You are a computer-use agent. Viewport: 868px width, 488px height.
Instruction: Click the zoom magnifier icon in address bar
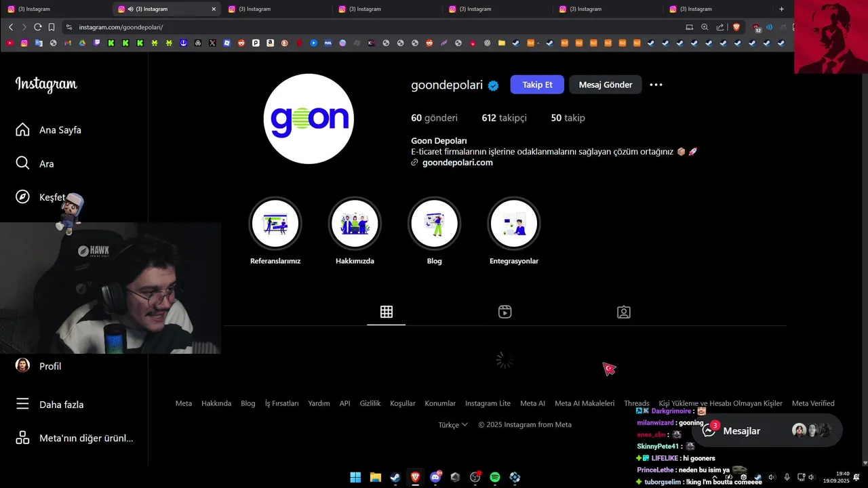(x=705, y=27)
